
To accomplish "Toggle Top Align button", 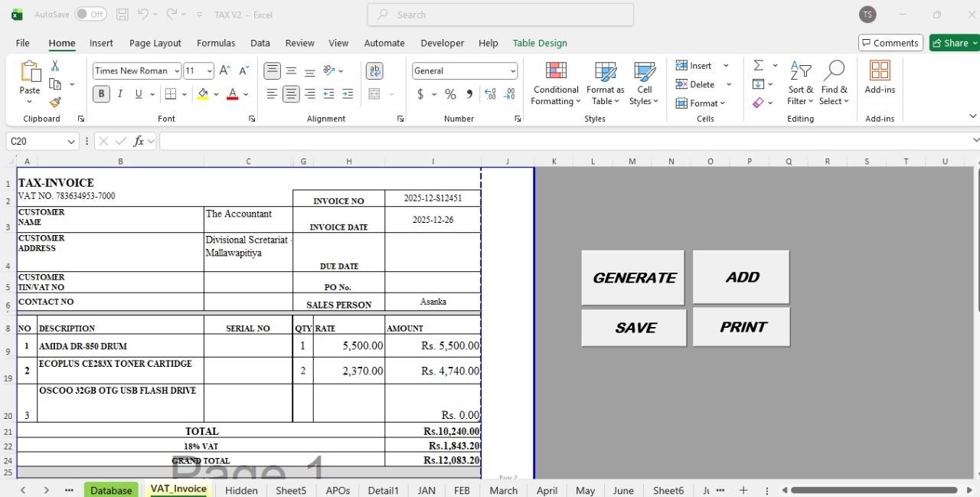I will [272, 70].
